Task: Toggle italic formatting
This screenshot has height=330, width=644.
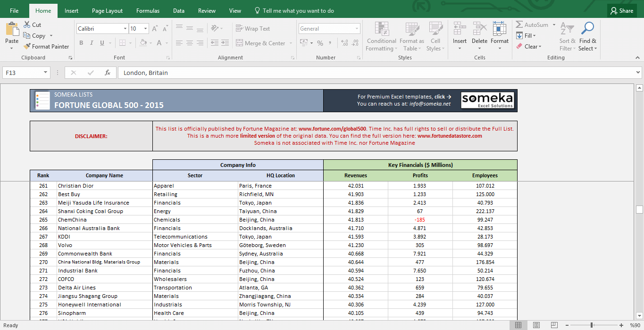Action: [x=91, y=43]
